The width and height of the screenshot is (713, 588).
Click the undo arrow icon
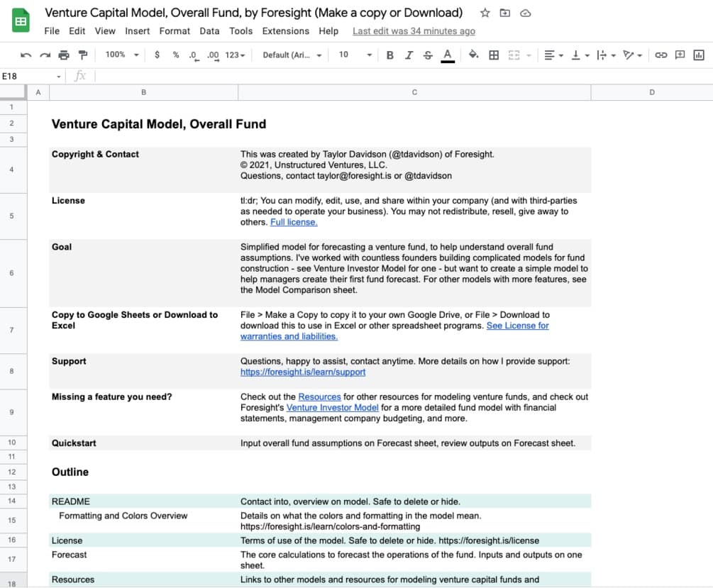click(26, 55)
